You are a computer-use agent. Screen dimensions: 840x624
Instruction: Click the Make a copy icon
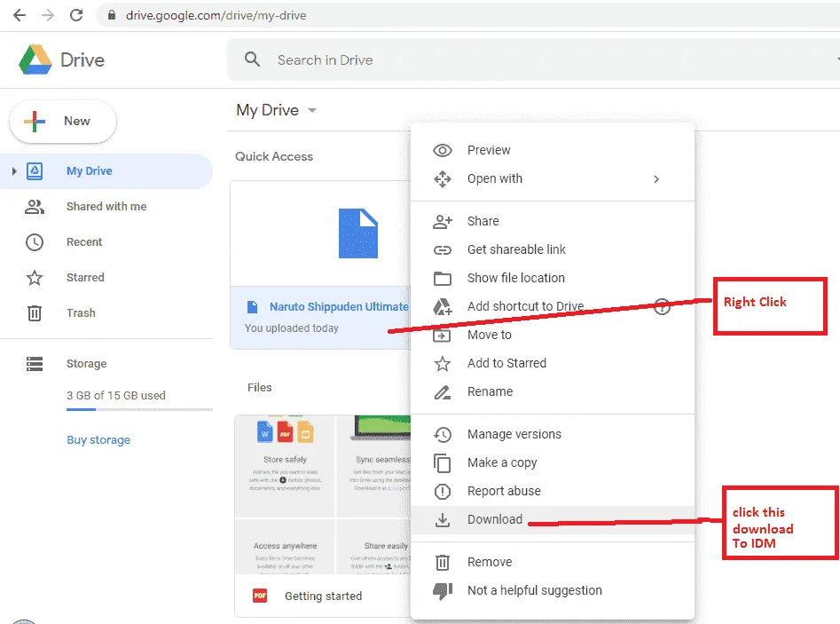pyautogui.click(x=443, y=463)
